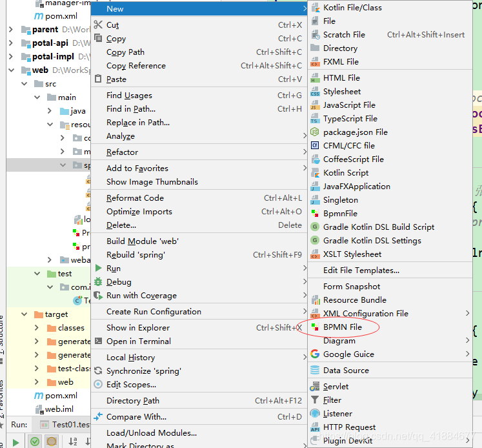This screenshot has width=482, height=448.
Task: Click the green Run triangle in the menu
Action: pos(98,268)
